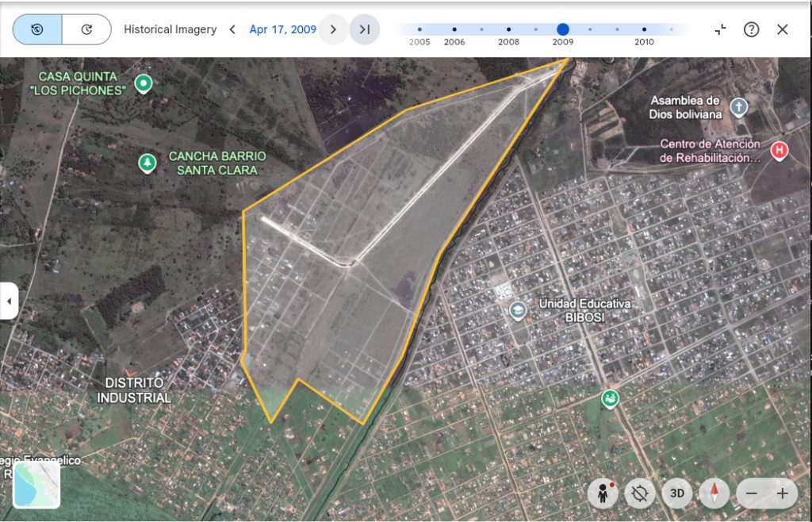812x522 pixels.
Task: Zoom out using the minus button
Action: [x=751, y=493]
